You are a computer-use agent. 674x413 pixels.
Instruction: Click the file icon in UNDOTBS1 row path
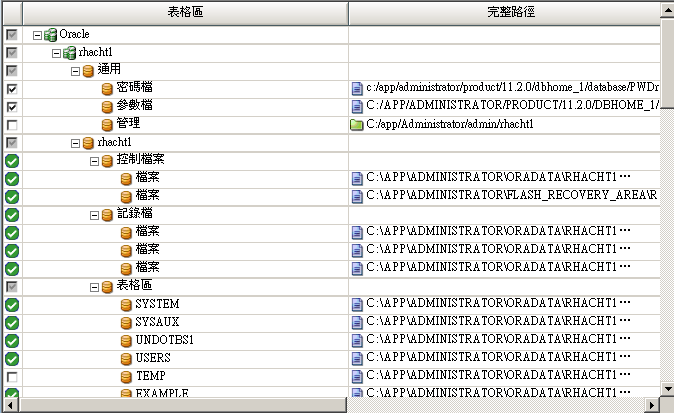(357, 341)
